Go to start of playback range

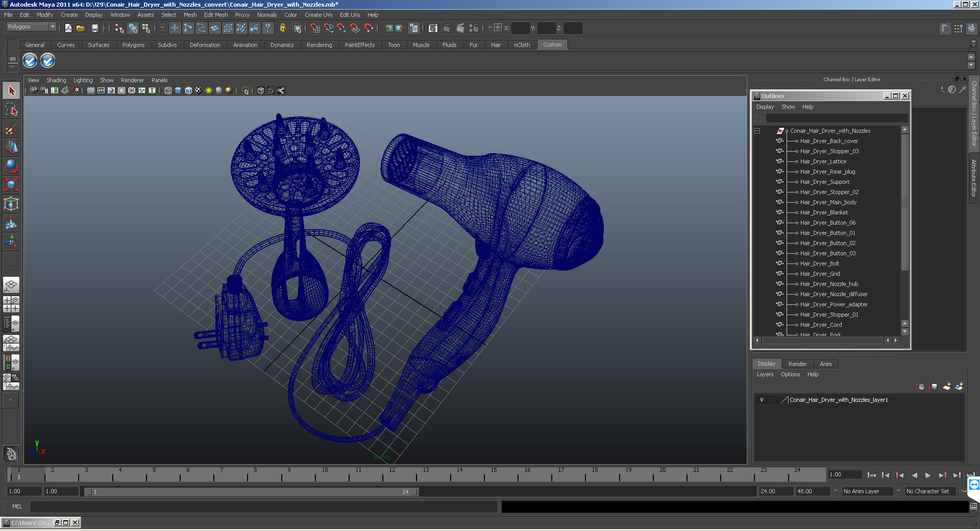[872, 475]
